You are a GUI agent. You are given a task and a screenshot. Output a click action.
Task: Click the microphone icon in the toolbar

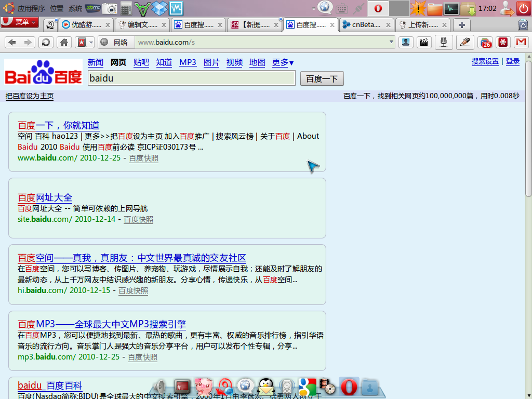443,43
